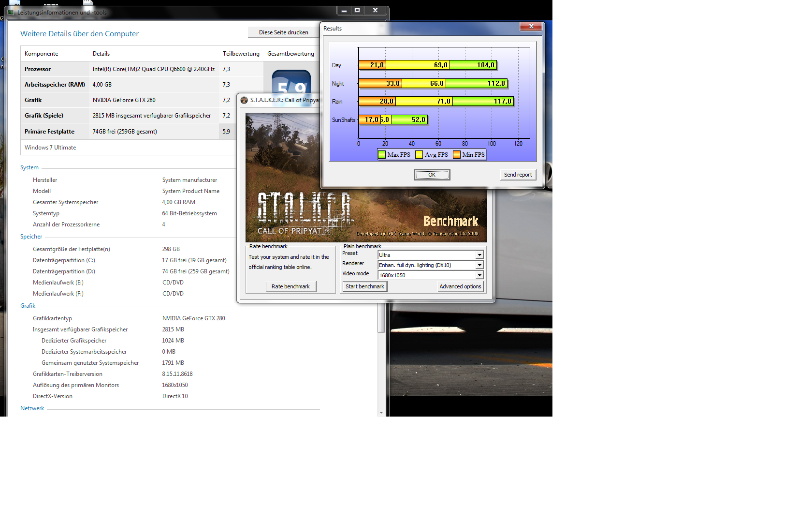The height and width of the screenshot is (508, 812).
Task: Click the Grafik (Spiele) row label
Action: [44, 116]
